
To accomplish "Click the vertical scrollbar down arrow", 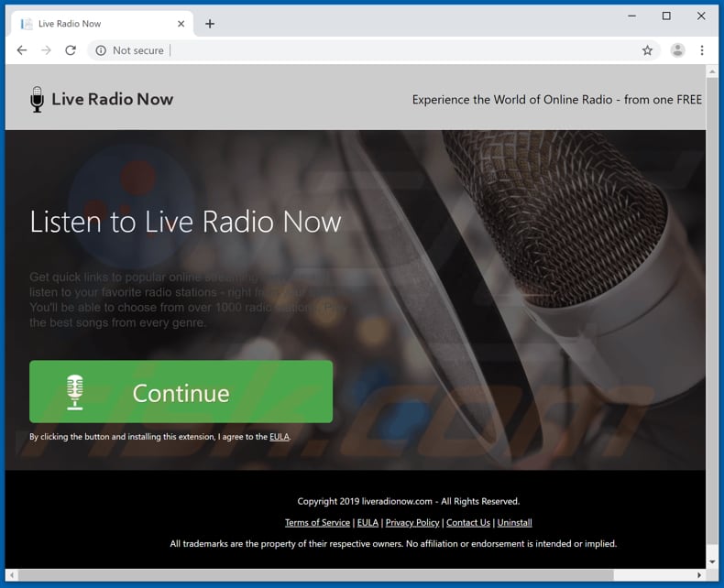I will 712,561.
